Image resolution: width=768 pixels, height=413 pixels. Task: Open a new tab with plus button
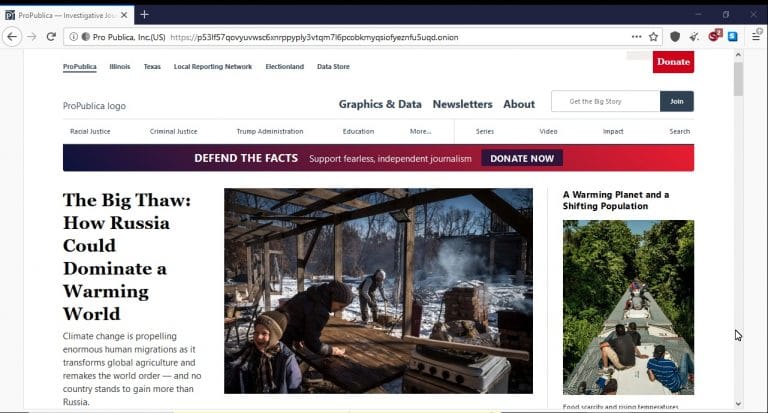click(x=144, y=15)
